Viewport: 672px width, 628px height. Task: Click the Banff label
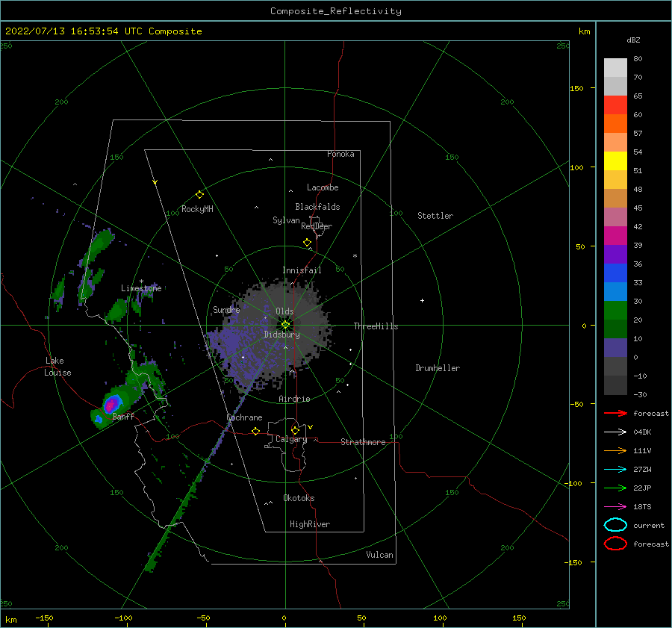point(123,416)
